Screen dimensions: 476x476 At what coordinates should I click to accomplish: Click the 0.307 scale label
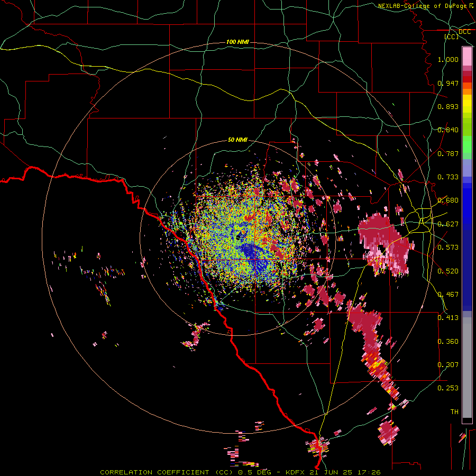click(x=448, y=365)
